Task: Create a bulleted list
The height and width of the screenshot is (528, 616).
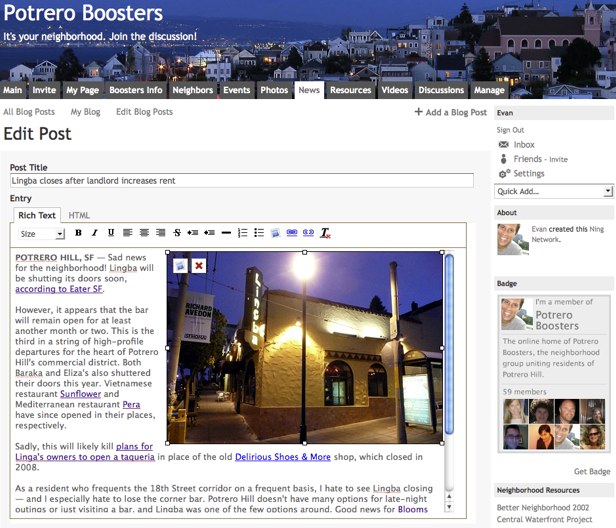Action: [x=259, y=233]
